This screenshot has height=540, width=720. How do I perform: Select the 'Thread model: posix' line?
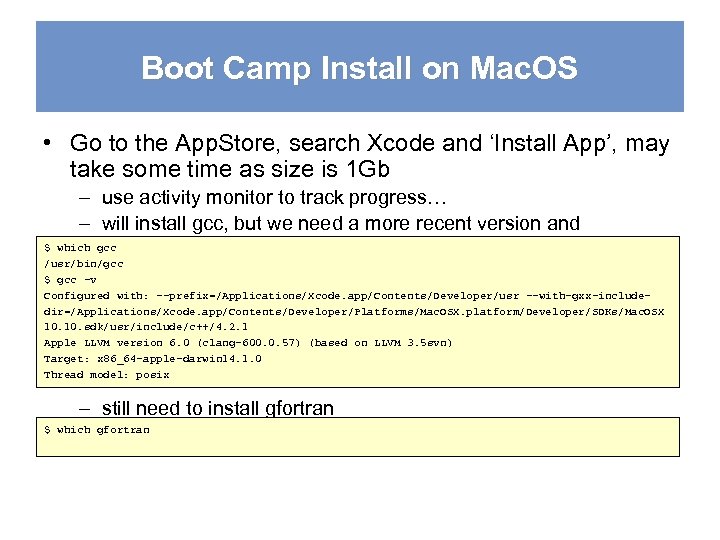tap(106, 375)
